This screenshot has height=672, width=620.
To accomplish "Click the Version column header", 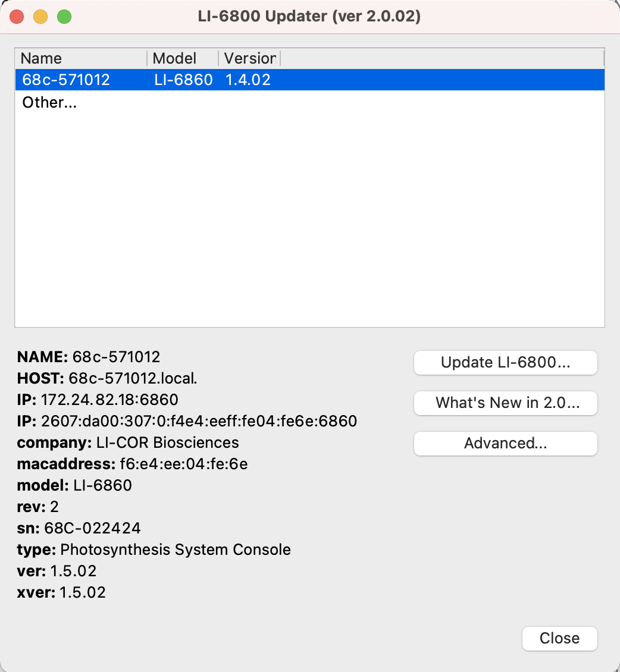I will (x=249, y=58).
